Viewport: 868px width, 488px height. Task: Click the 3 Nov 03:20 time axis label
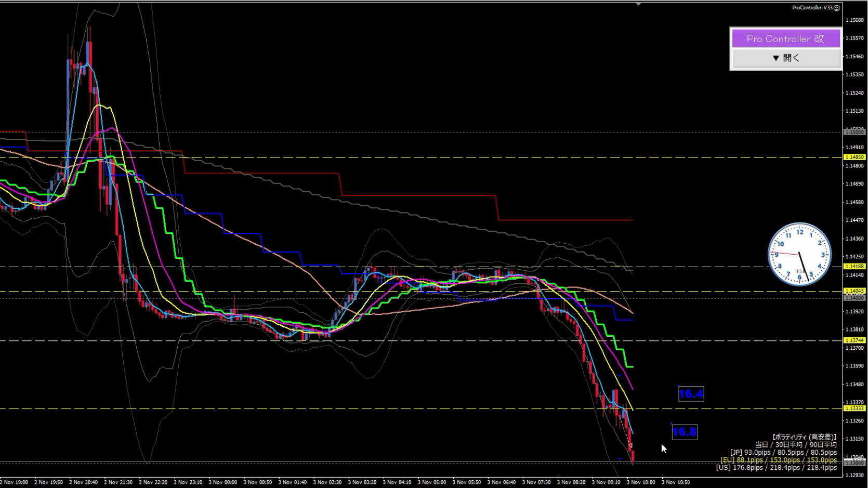click(x=362, y=482)
